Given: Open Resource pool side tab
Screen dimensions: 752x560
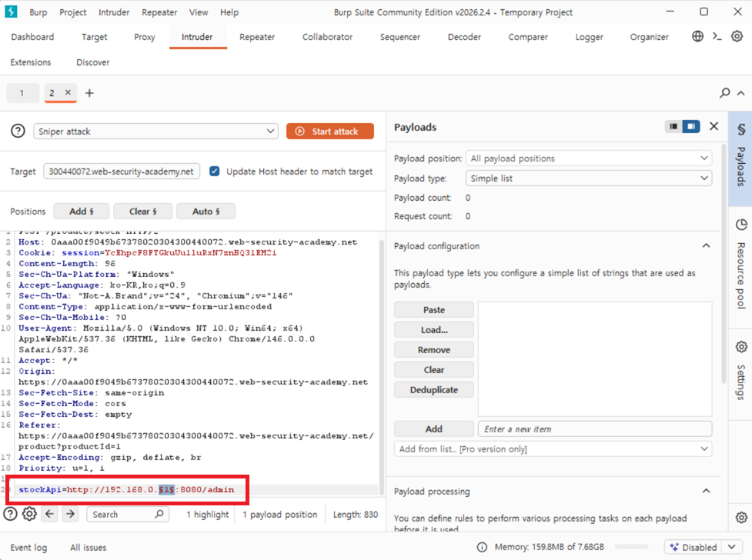Looking at the screenshot, I should point(740,268).
